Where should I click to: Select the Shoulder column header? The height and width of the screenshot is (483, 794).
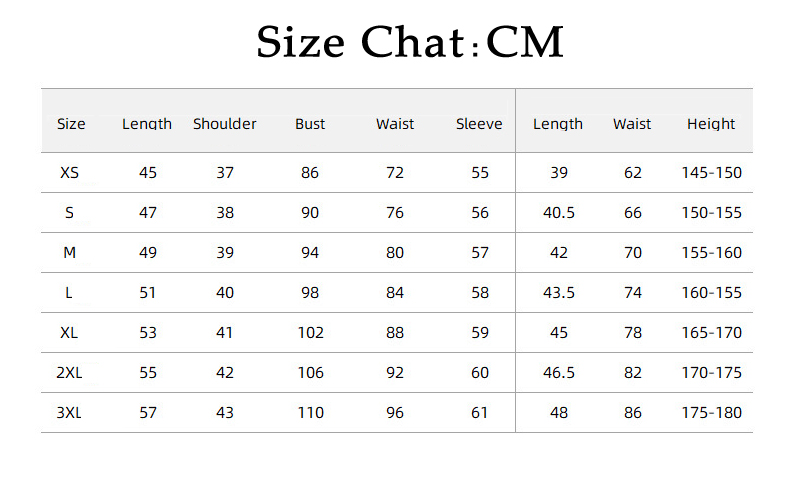pyautogui.click(x=225, y=124)
